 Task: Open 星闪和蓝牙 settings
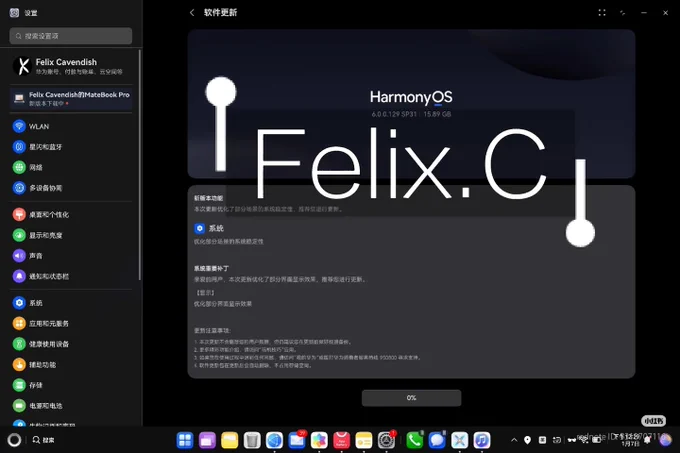click(x=71, y=147)
